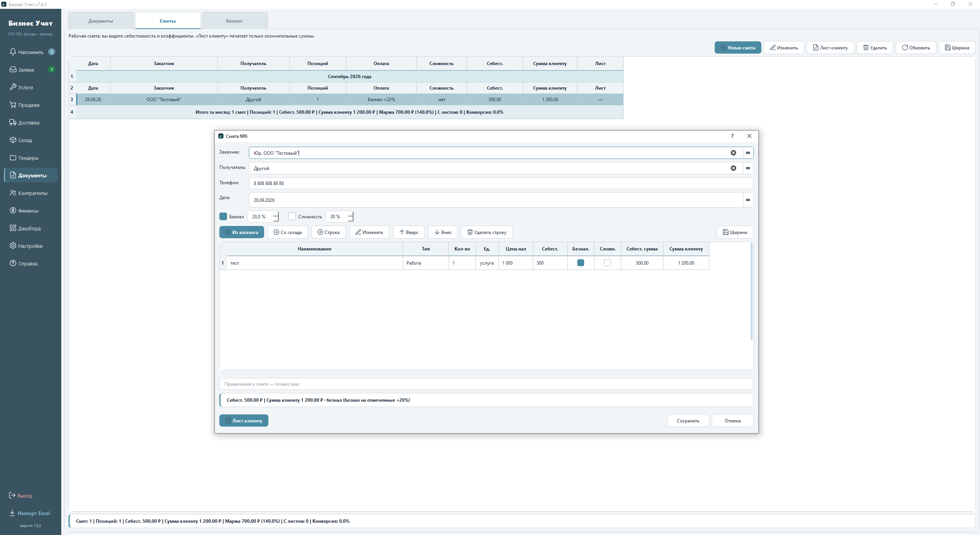Expand the Получатель dropdown list
Screen dimensions: 980x535
748,168
